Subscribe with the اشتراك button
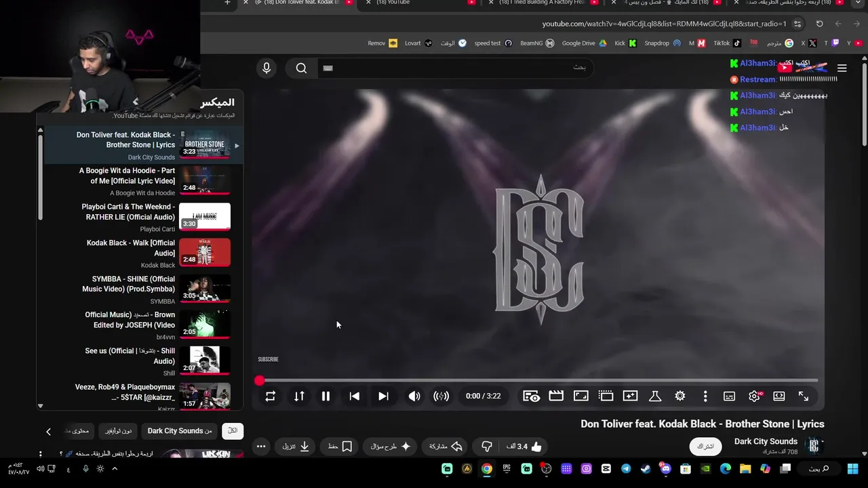The width and height of the screenshot is (868, 488). [705, 446]
